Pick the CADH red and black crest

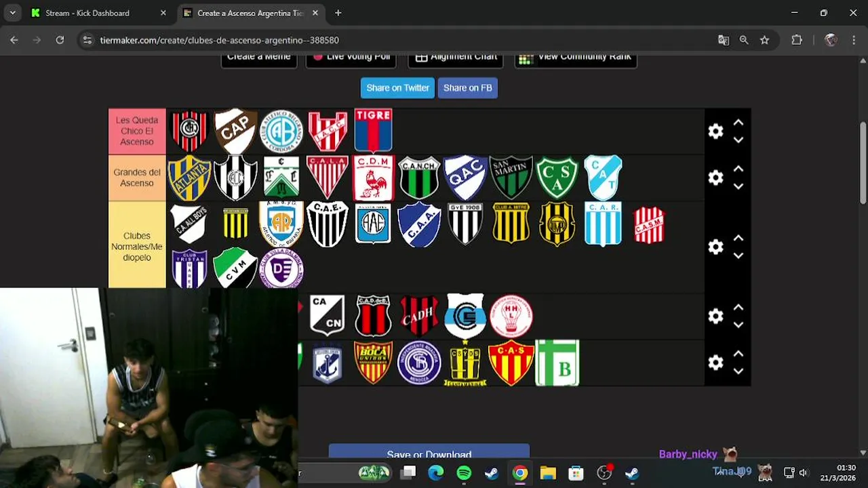coord(419,316)
